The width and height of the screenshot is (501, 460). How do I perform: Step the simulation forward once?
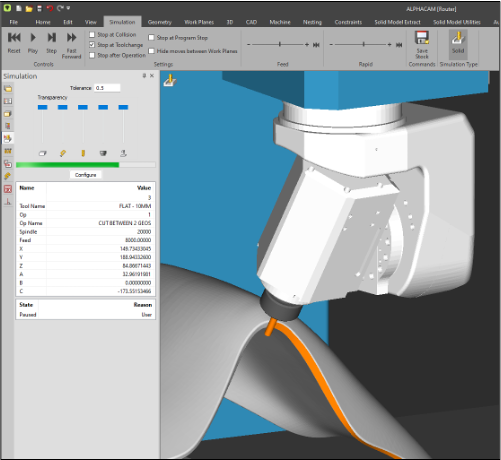point(51,43)
